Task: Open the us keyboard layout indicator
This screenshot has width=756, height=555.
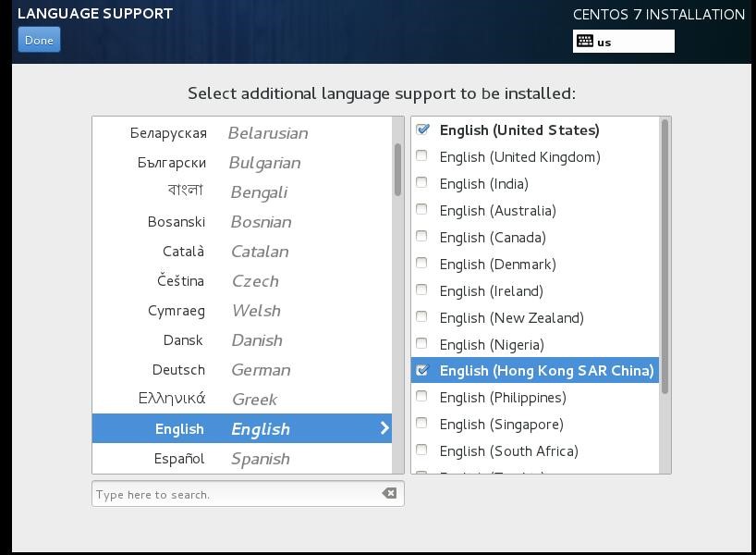Action: (623, 42)
